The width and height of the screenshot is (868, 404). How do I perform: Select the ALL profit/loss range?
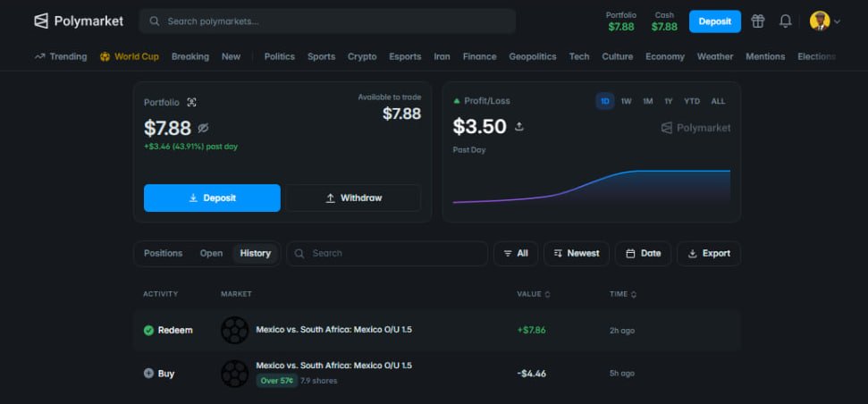(718, 101)
